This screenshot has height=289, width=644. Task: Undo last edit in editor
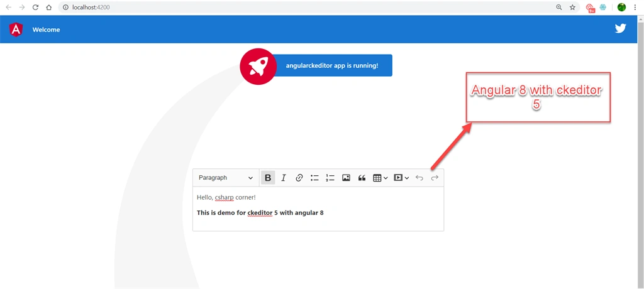(419, 178)
